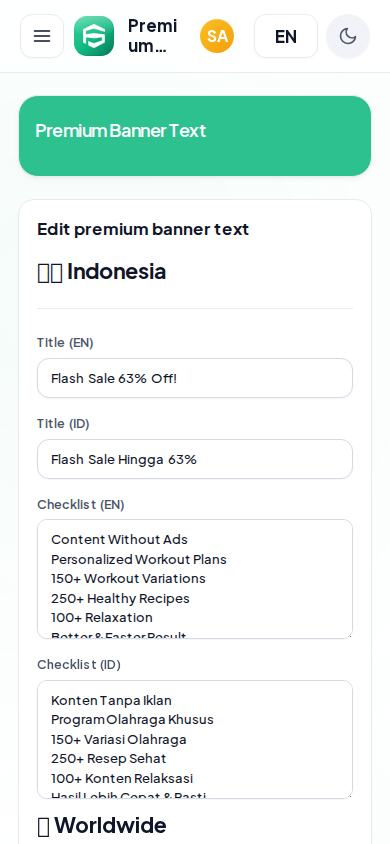Click the Indonesia flag icon
Image resolution: width=390 pixels, height=844 pixels.
pos(49,273)
